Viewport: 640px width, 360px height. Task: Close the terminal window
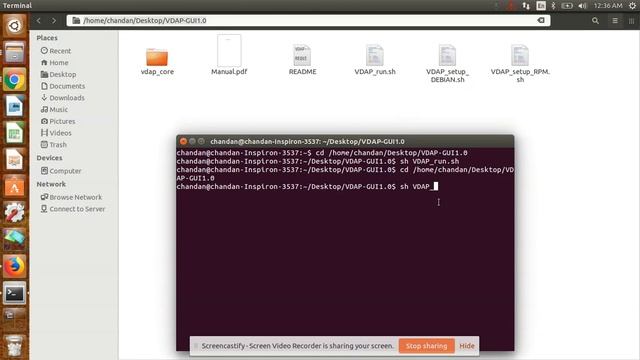click(x=183, y=141)
